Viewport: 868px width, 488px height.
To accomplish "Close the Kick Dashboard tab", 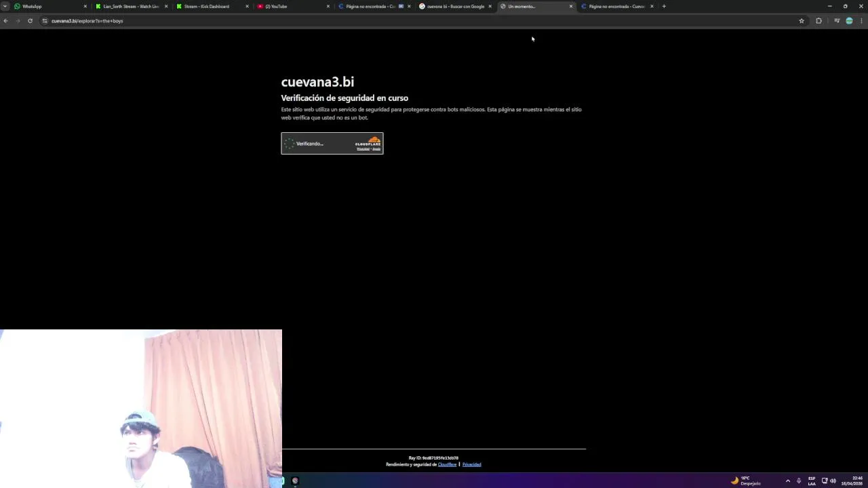I will [x=247, y=6].
